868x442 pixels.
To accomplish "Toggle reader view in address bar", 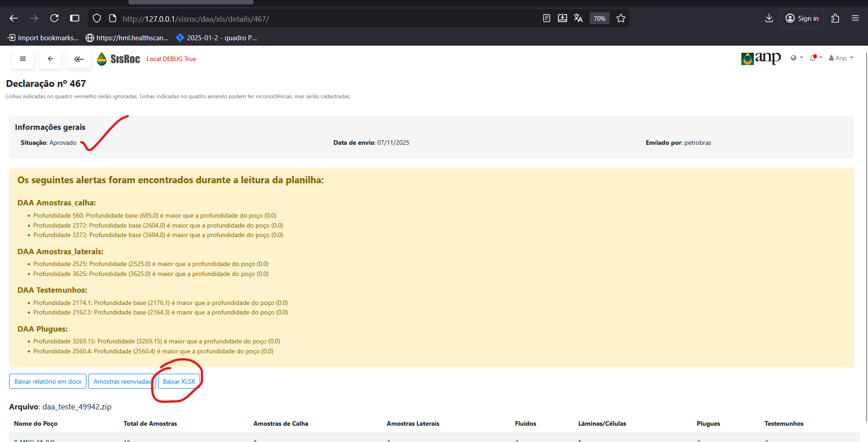I will [546, 19].
